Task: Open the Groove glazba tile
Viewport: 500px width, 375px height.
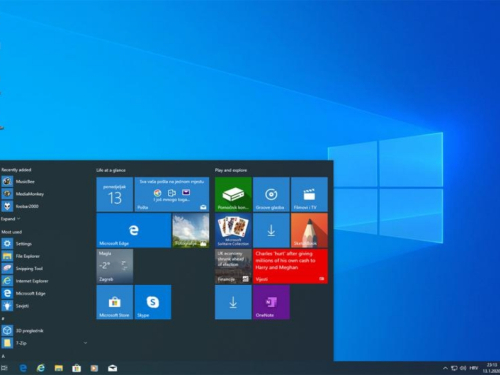Action: [x=271, y=194]
